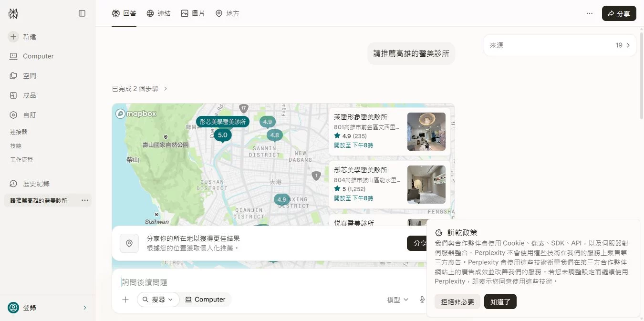
Task: Click the 登錄 sign-in row
Action: pos(47,308)
